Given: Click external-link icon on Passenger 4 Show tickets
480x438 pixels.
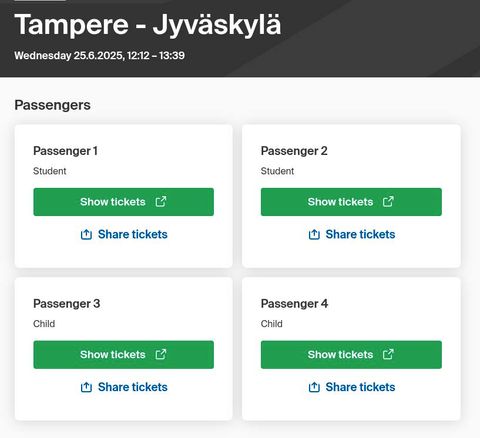Looking at the screenshot, I should tap(388, 354).
